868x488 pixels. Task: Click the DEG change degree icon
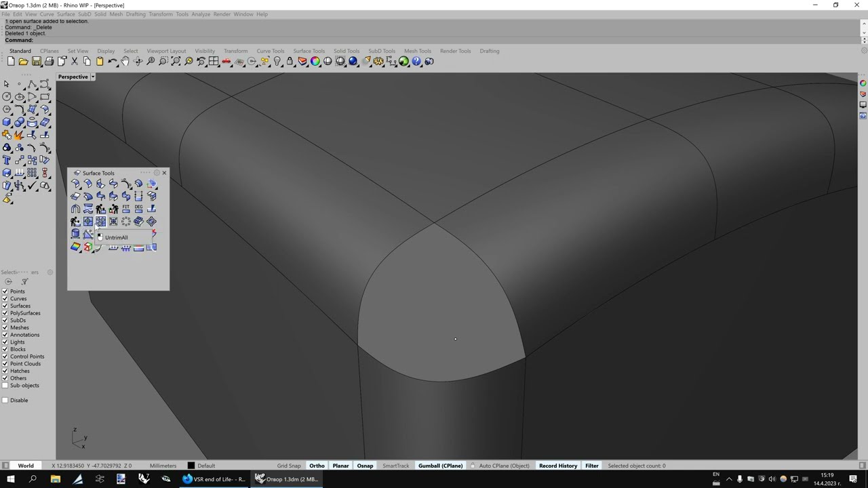(138, 209)
